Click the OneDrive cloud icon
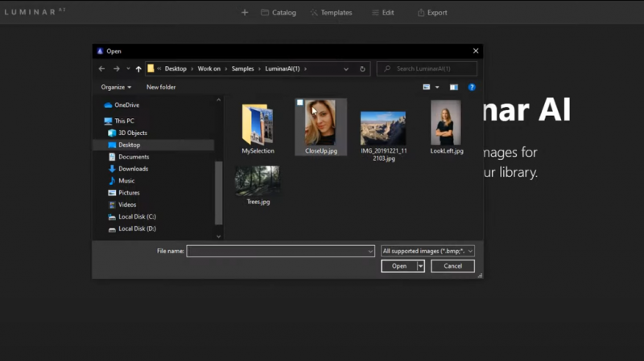The width and height of the screenshot is (644, 361). [109, 105]
